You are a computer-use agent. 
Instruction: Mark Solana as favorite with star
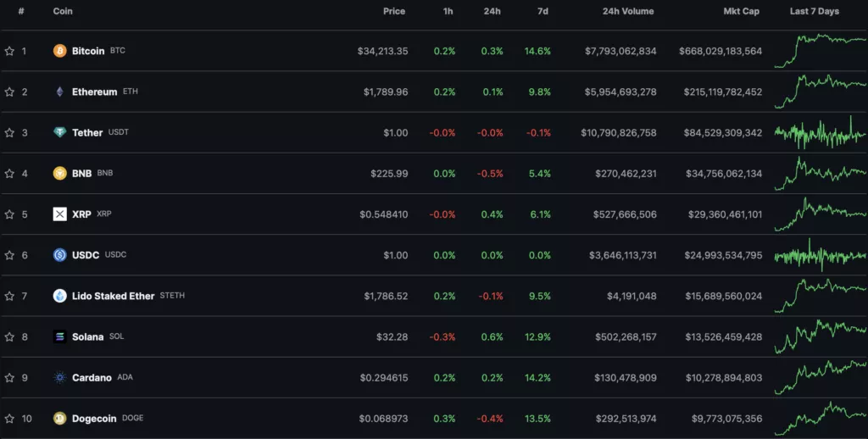(9, 336)
